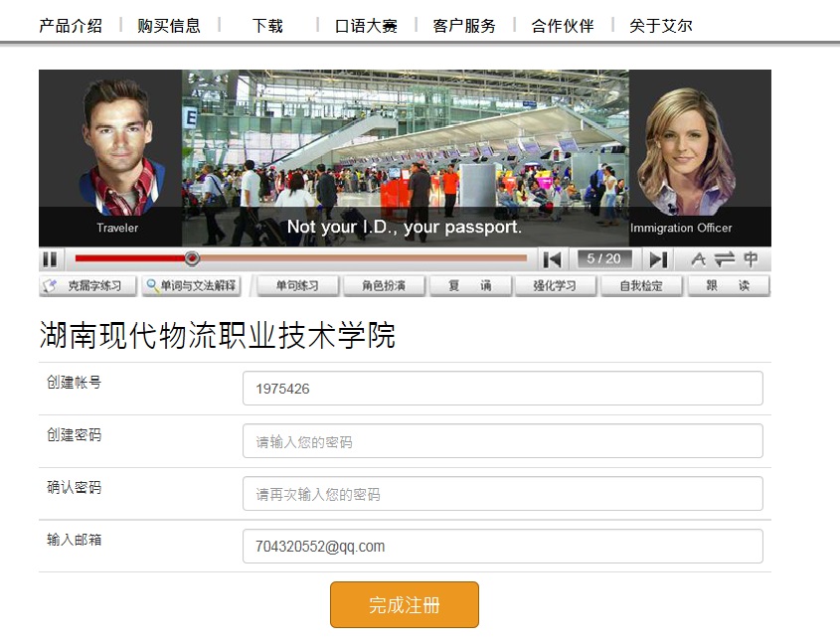The width and height of the screenshot is (840, 644).
Task: Focus the 确认密码 confirm password field
Action: point(502,494)
